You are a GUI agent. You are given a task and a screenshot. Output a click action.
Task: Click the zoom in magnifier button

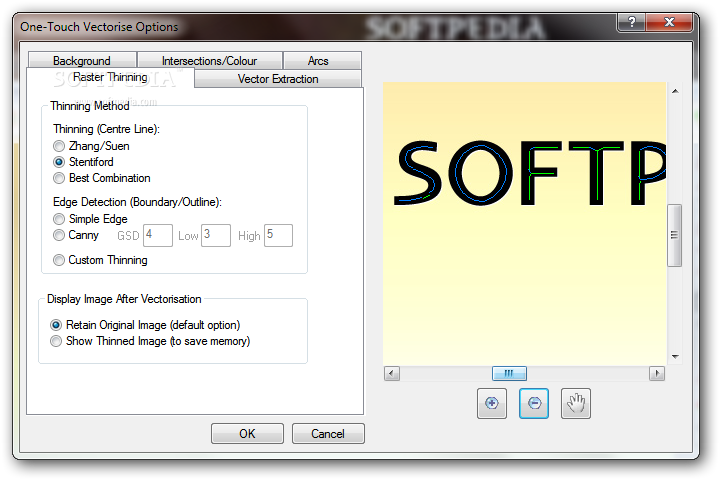pyautogui.click(x=492, y=403)
